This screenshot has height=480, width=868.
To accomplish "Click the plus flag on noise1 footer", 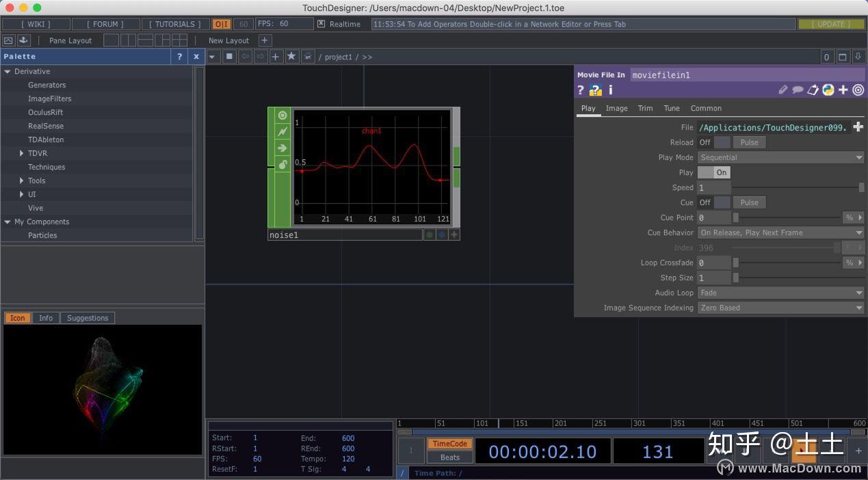I will tap(453, 235).
